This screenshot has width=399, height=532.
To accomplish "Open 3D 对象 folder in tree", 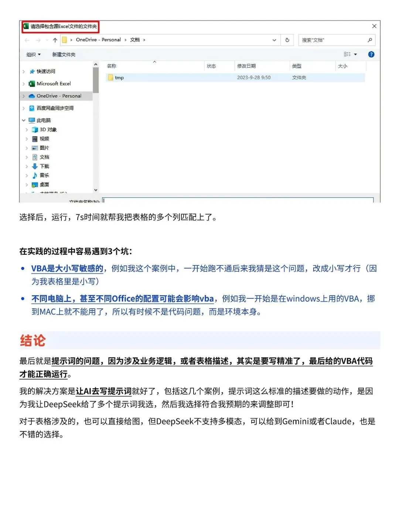I will (x=48, y=129).
